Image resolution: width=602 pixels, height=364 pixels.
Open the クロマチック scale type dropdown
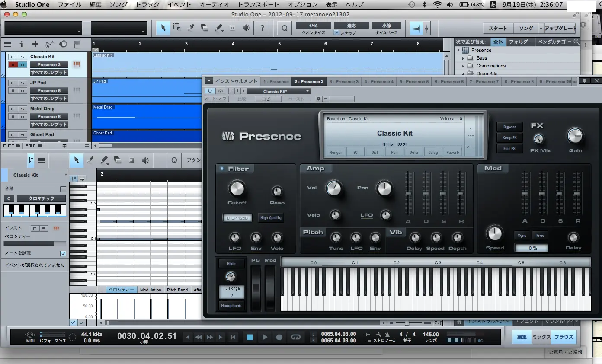coord(42,198)
